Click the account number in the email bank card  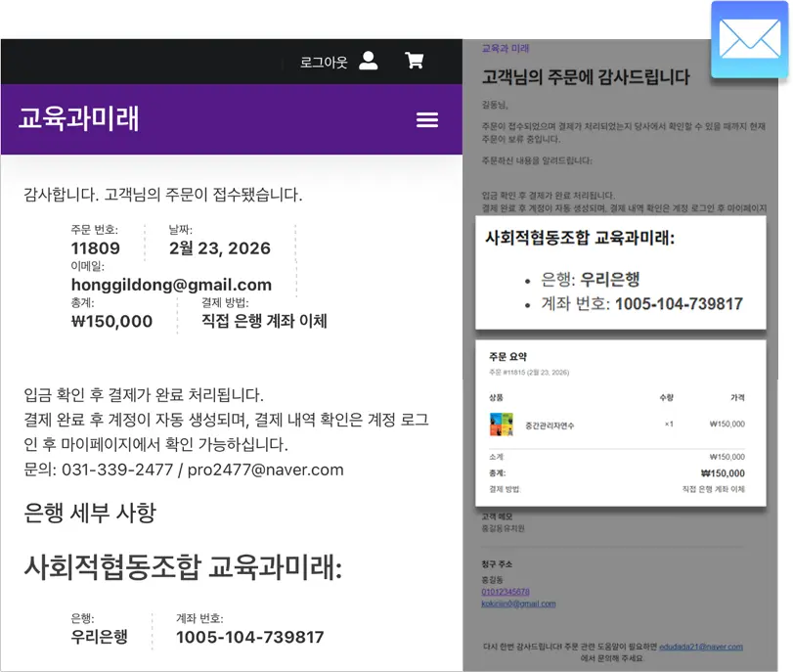[x=678, y=304]
